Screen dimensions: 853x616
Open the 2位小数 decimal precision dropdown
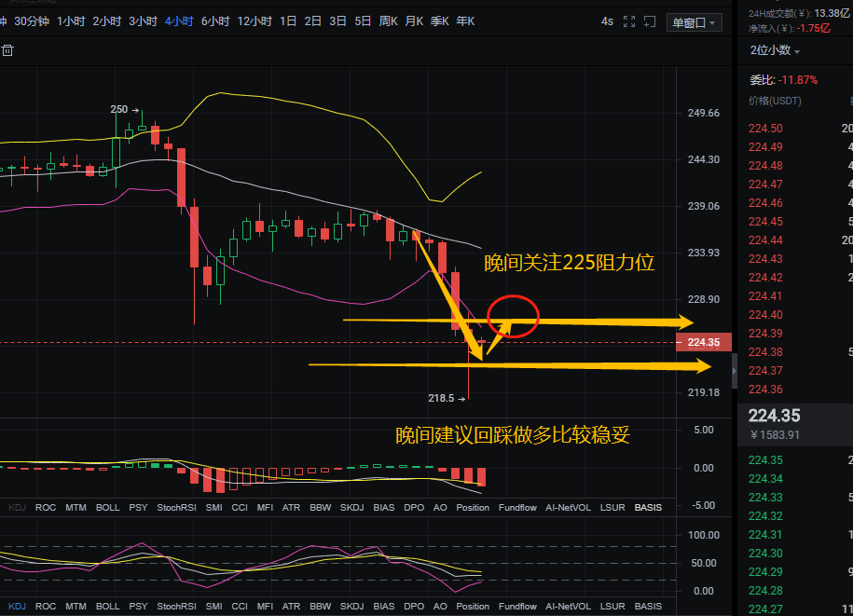point(775,50)
